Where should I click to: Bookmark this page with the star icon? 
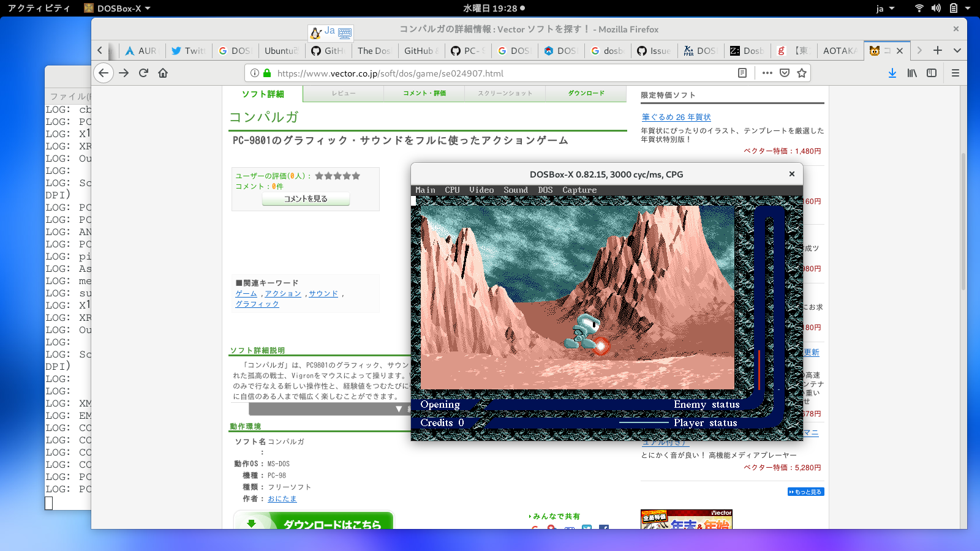[x=802, y=73]
